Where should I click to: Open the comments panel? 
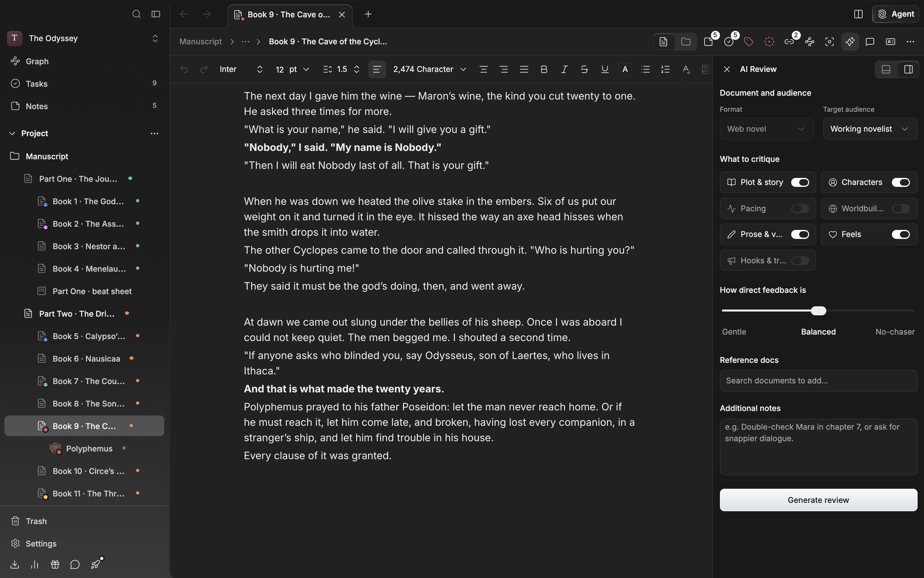(x=870, y=42)
